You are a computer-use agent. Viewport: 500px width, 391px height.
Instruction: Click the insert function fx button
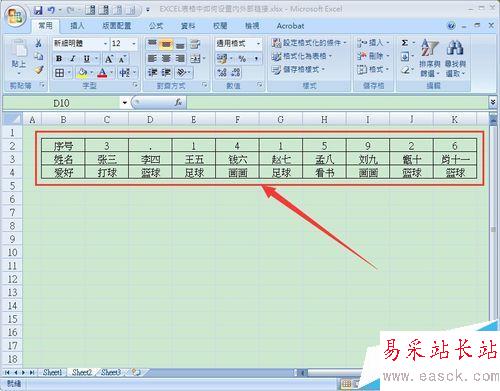click(x=178, y=103)
